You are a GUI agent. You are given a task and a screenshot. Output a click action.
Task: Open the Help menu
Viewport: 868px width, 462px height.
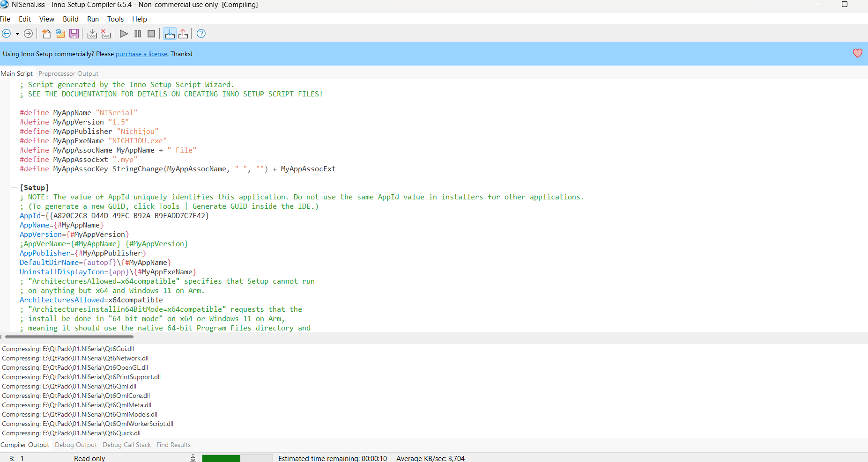point(140,19)
